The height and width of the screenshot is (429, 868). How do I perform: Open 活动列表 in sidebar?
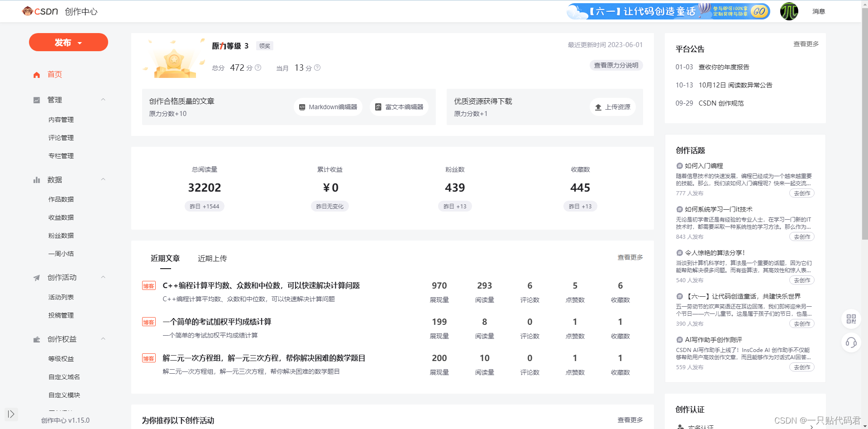[61, 297]
